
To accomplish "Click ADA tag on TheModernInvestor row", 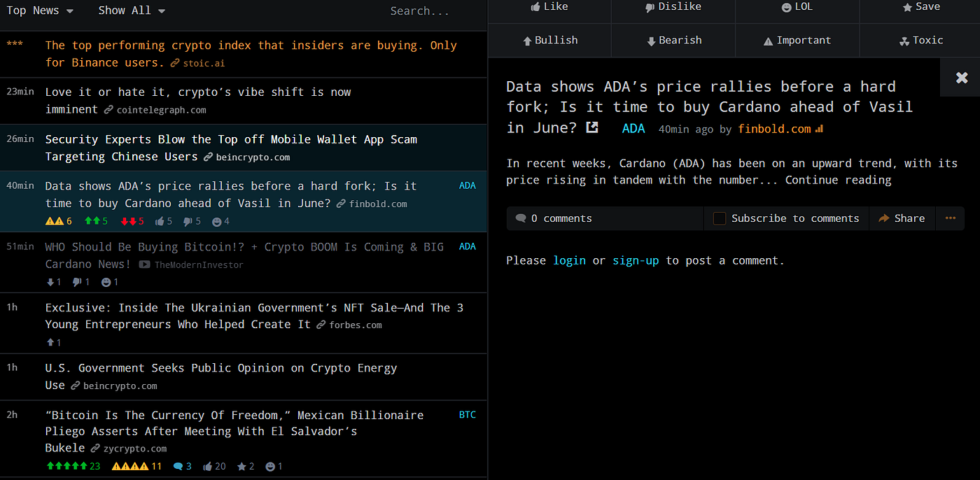I will click(467, 246).
